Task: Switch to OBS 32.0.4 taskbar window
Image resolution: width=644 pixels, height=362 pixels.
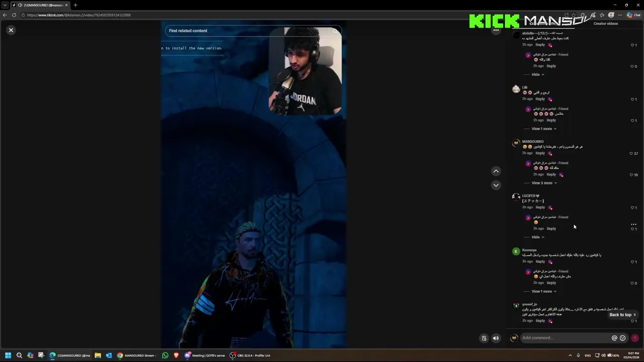Action: click(x=250, y=355)
